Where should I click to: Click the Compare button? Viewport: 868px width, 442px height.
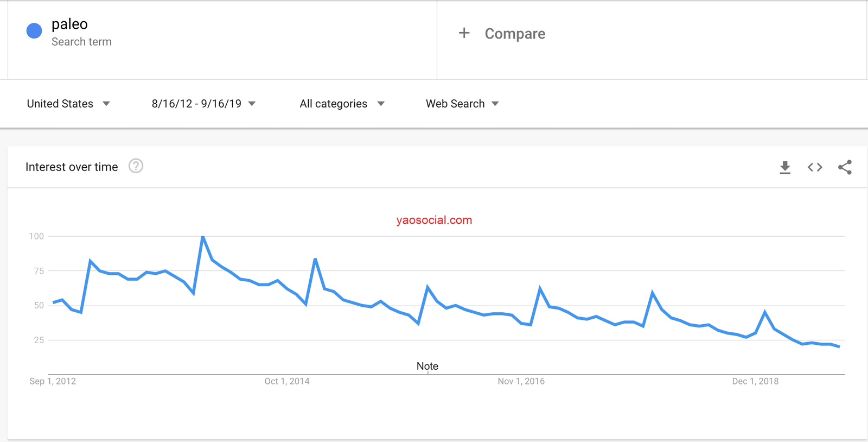pyautogui.click(x=514, y=34)
